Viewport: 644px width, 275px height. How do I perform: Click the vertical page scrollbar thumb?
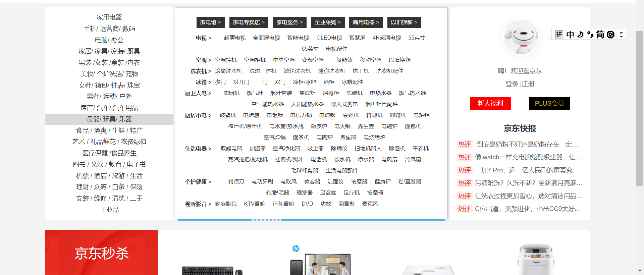(x=640, y=108)
